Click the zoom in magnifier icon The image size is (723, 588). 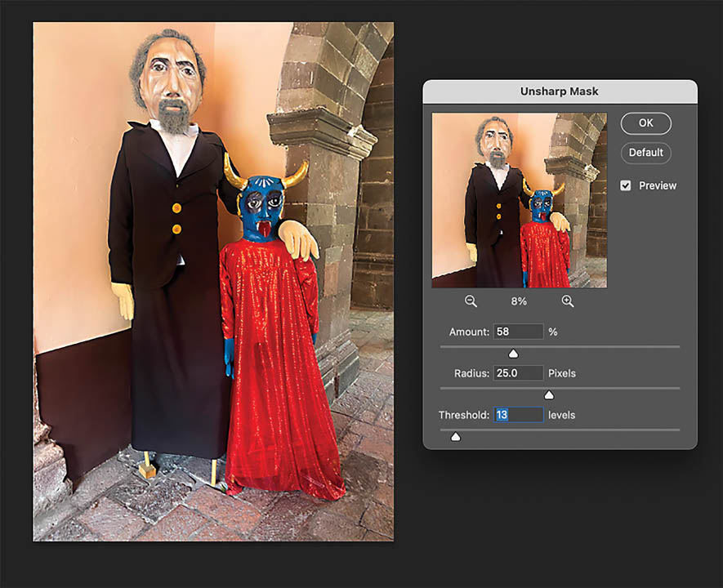pos(568,301)
